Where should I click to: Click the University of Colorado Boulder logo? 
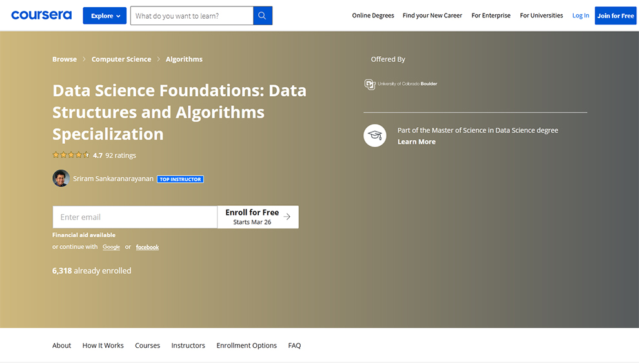click(x=401, y=84)
